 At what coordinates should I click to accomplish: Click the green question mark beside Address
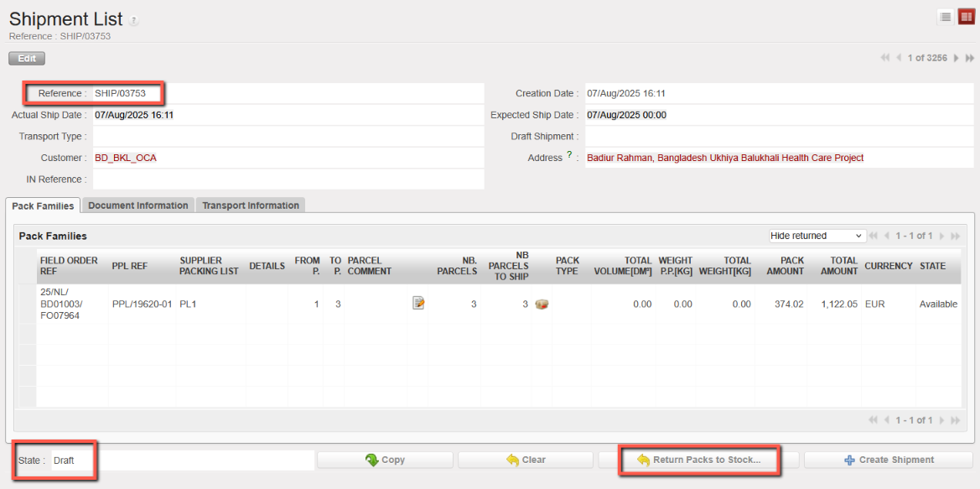click(x=569, y=155)
